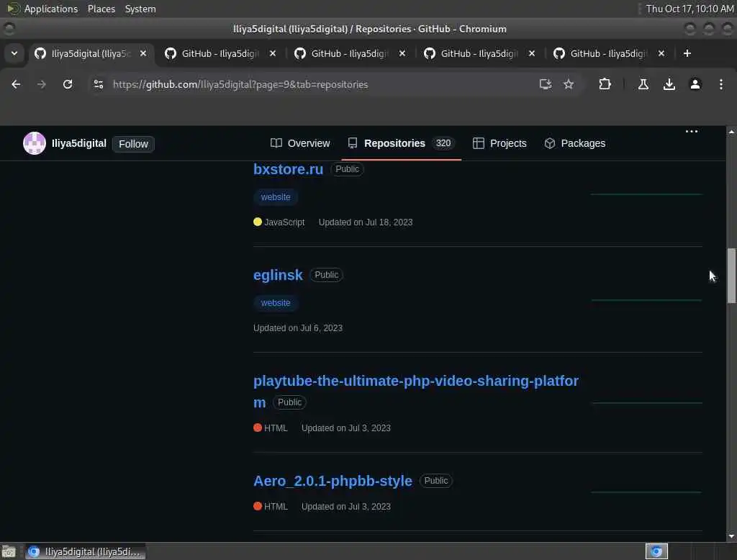Click the Iliya5digital profile avatar
This screenshot has height=560, width=737.
pyautogui.click(x=35, y=143)
